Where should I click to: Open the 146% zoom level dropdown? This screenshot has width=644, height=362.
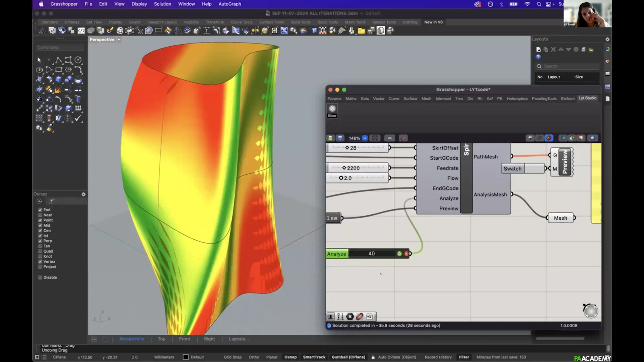coord(365,138)
